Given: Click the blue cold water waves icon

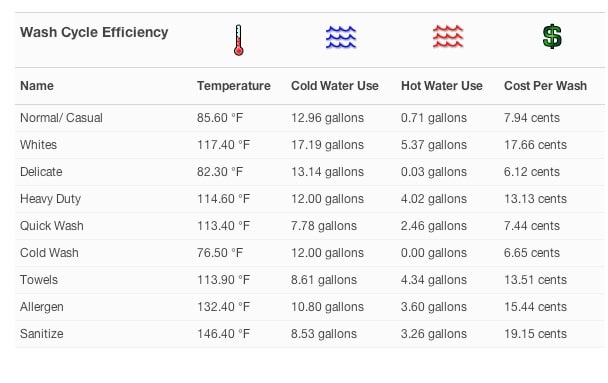Looking at the screenshot, I should (341, 37).
